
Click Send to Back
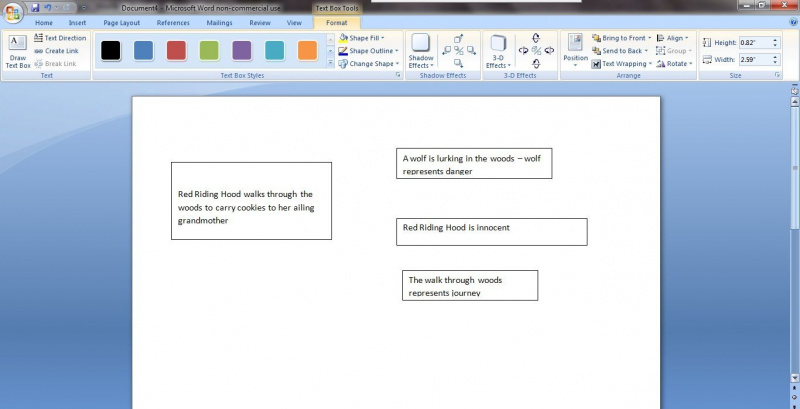click(620, 51)
